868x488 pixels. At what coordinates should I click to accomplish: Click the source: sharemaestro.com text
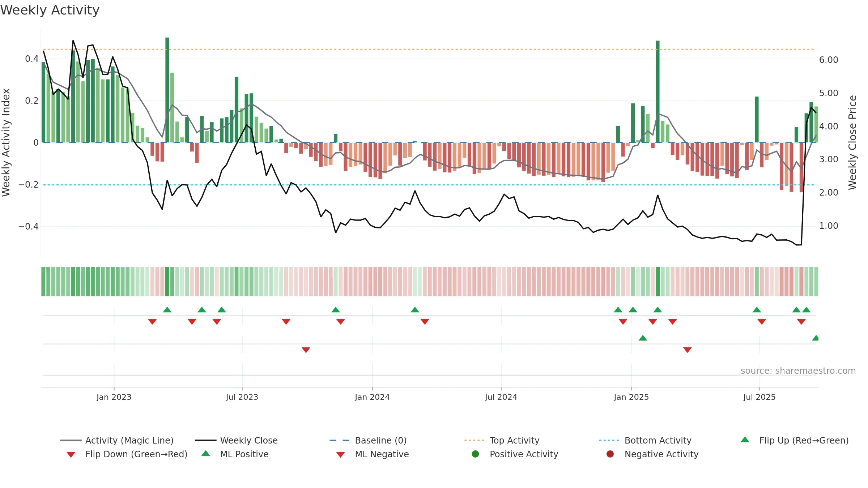pos(798,371)
